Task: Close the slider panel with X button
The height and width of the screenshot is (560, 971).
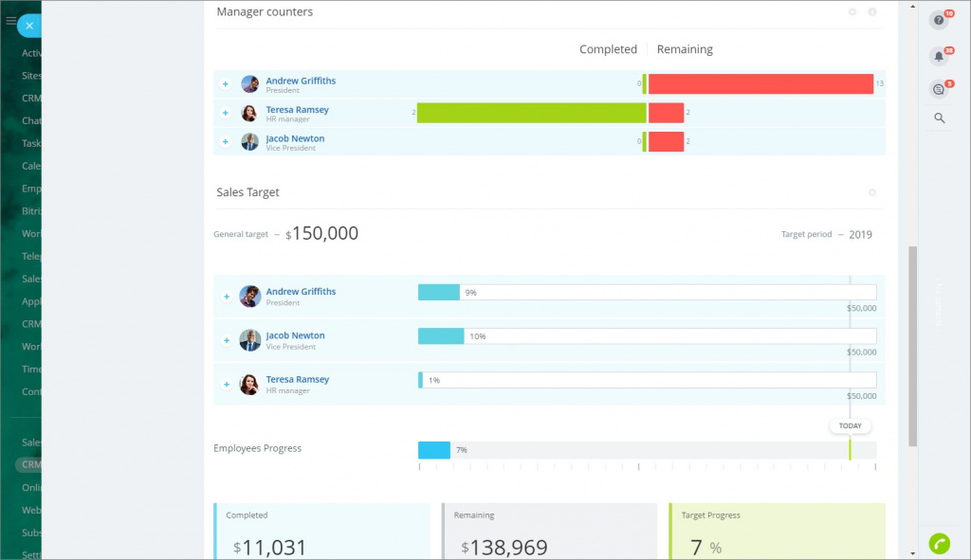Action: tap(29, 26)
